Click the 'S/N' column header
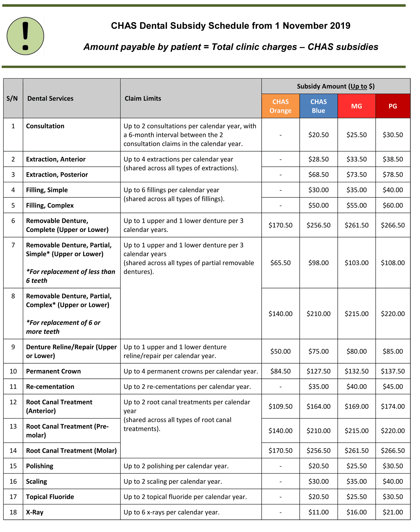Viewport: 420px width, 532px height. coord(12,98)
